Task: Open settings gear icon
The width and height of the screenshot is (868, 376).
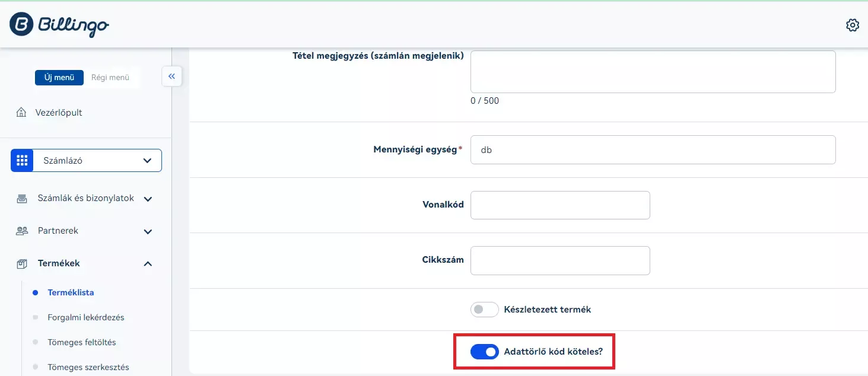Action: coord(852,25)
